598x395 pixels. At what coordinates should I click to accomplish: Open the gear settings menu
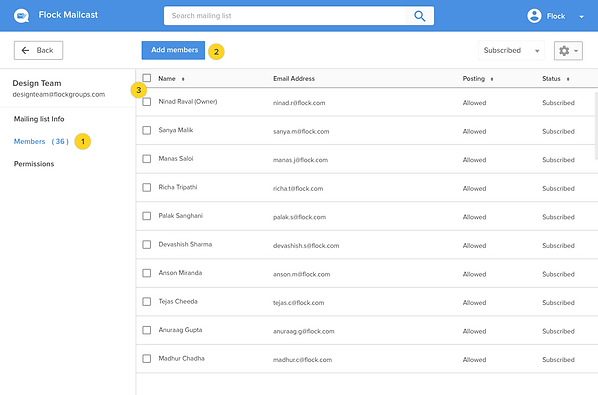[x=568, y=51]
